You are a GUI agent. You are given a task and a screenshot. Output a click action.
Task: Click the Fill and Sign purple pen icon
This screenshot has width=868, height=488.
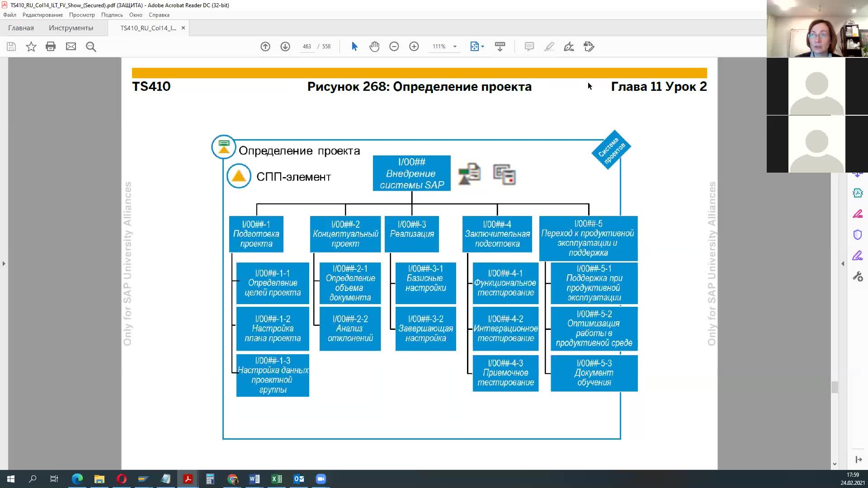coord(858,256)
